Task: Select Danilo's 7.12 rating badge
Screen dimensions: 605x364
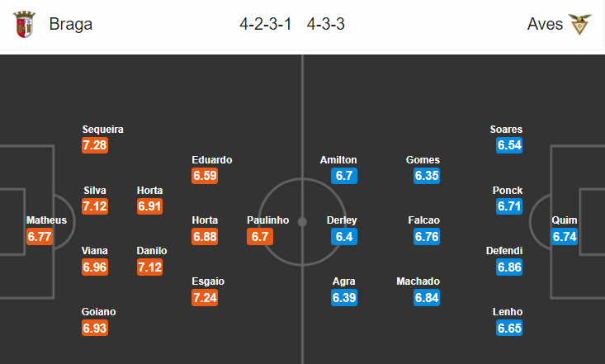Action: click(x=149, y=267)
